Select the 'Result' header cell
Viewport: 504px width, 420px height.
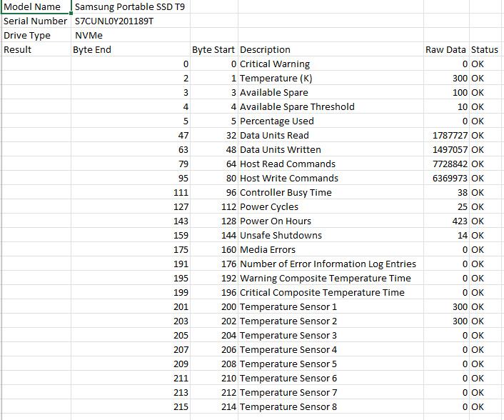click(36, 49)
